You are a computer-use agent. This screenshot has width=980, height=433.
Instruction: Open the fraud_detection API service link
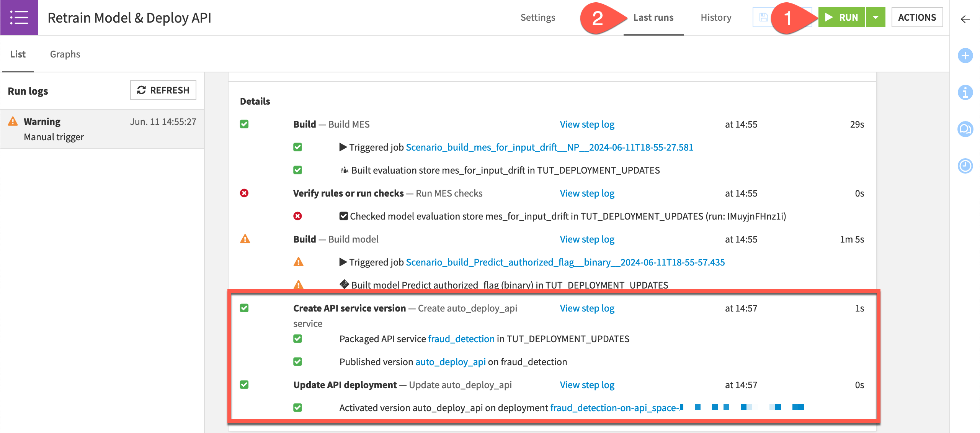click(x=461, y=339)
